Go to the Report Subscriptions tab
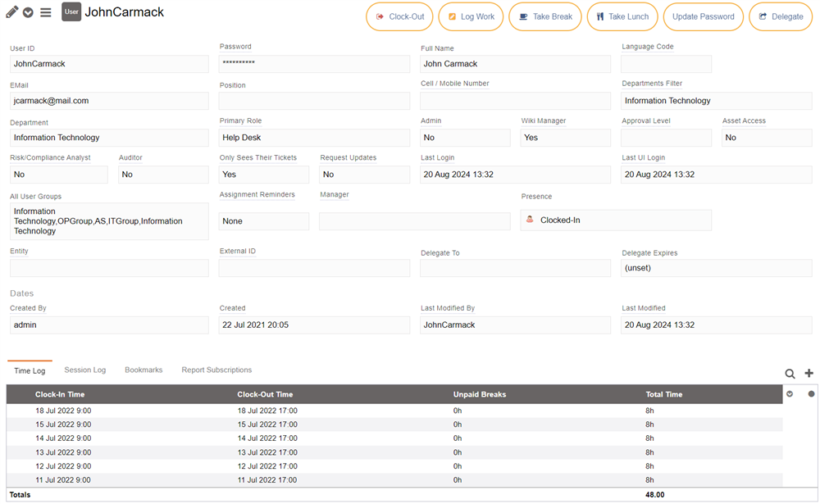 click(x=216, y=370)
